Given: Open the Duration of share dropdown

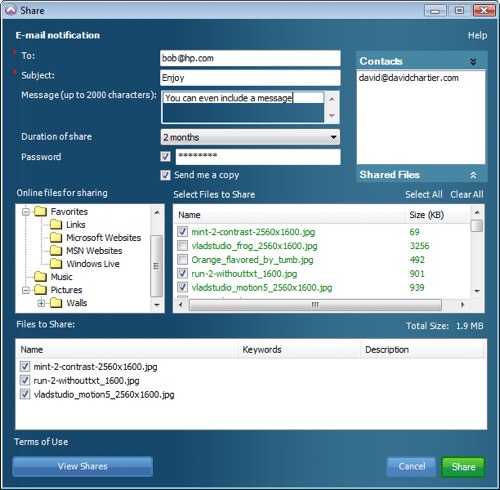Looking at the screenshot, I should pyautogui.click(x=250, y=137).
